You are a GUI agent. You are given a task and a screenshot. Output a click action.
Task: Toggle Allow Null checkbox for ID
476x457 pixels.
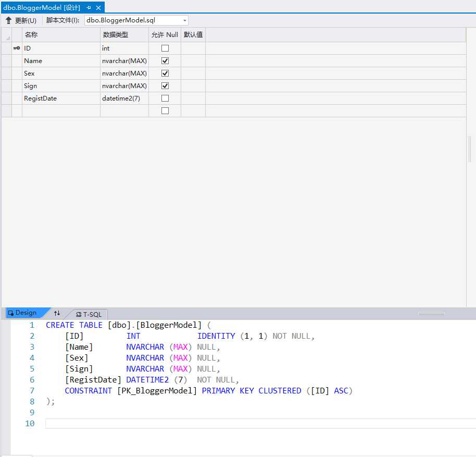(165, 48)
